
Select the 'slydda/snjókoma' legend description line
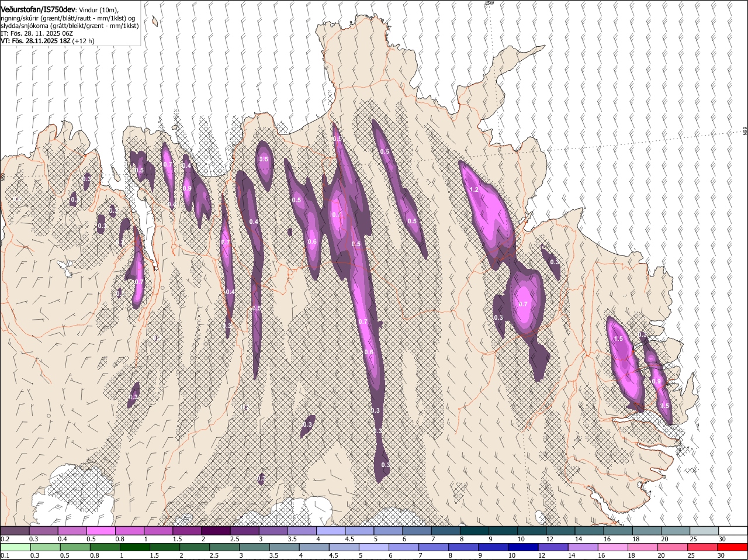pos(70,26)
